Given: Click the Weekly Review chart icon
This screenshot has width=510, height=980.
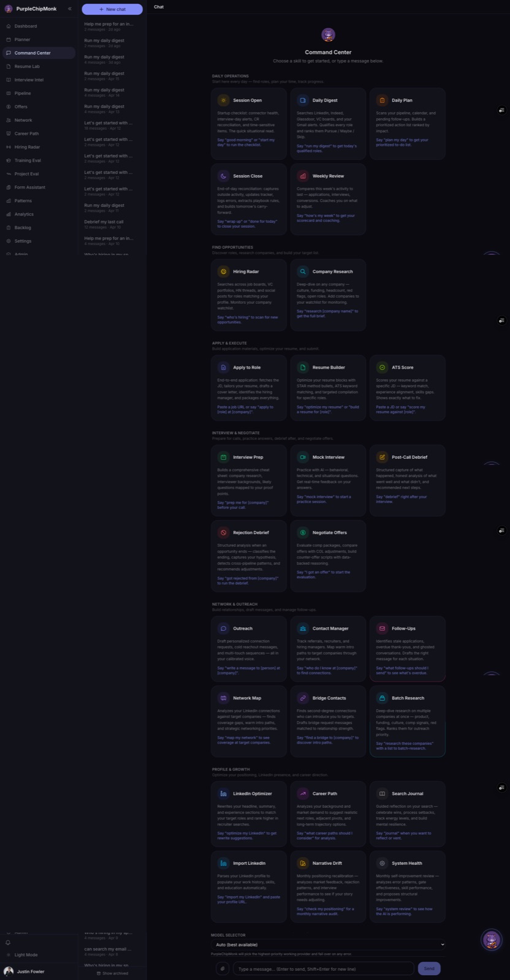Looking at the screenshot, I should click(x=303, y=176).
